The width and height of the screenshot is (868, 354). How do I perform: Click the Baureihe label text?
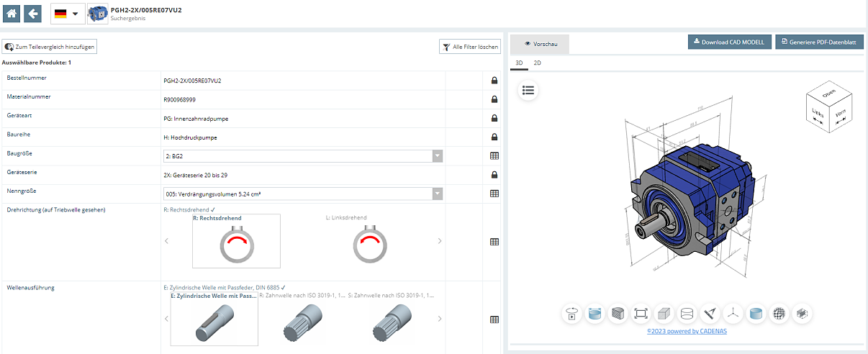pyautogui.click(x=19, y=135)
